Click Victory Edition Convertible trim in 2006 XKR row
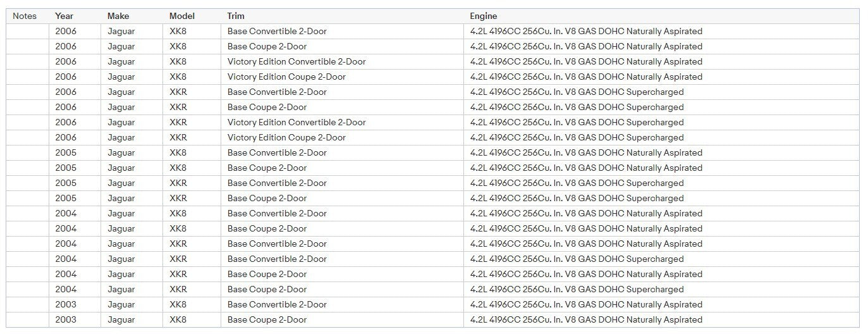Image resolution: width=868 pixels, height=334 pixels. click(296, 122)
